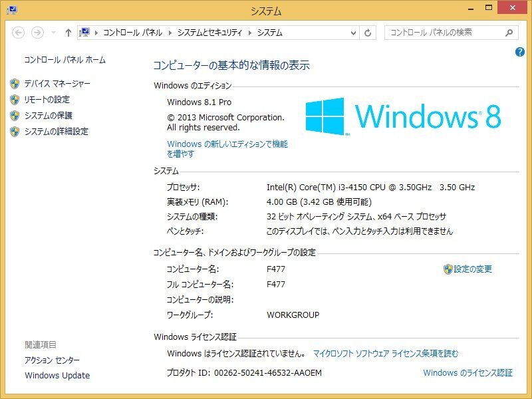This screenshot has width=532, height=399.
Task: Click the shield icon beside リモートの設定
Action: click(x=15, y=99)
